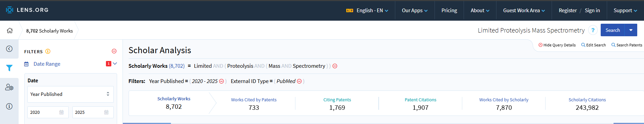Click the Lens.org logo
The height and width of the screenshot is (124, 644).
tap(27, 10)
